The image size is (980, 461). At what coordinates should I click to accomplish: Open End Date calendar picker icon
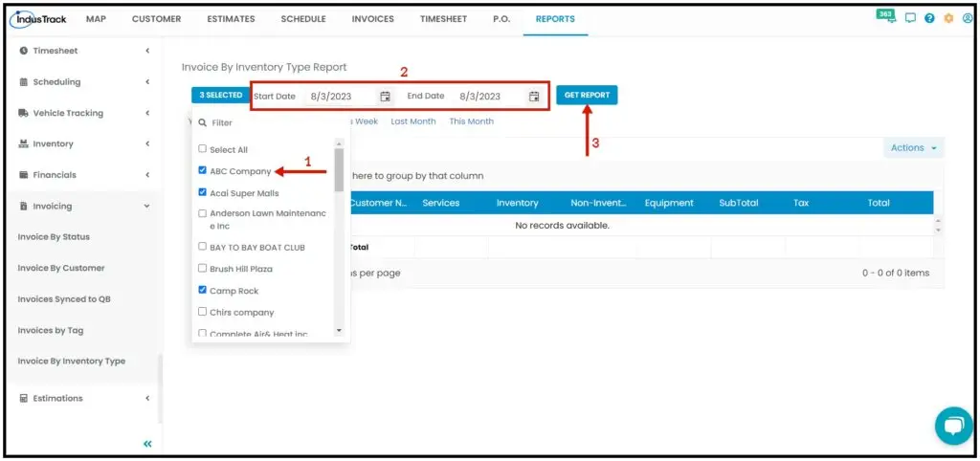pos(534,97)
